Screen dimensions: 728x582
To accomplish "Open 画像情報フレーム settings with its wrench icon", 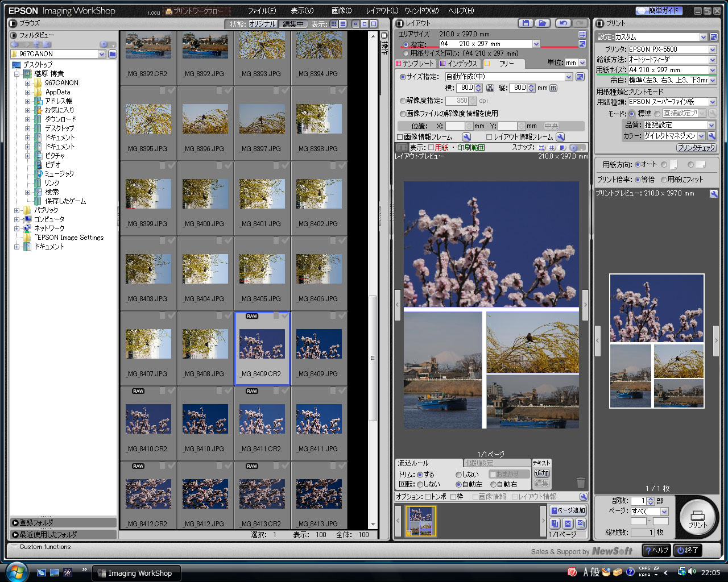I will (x=466, y=137).
